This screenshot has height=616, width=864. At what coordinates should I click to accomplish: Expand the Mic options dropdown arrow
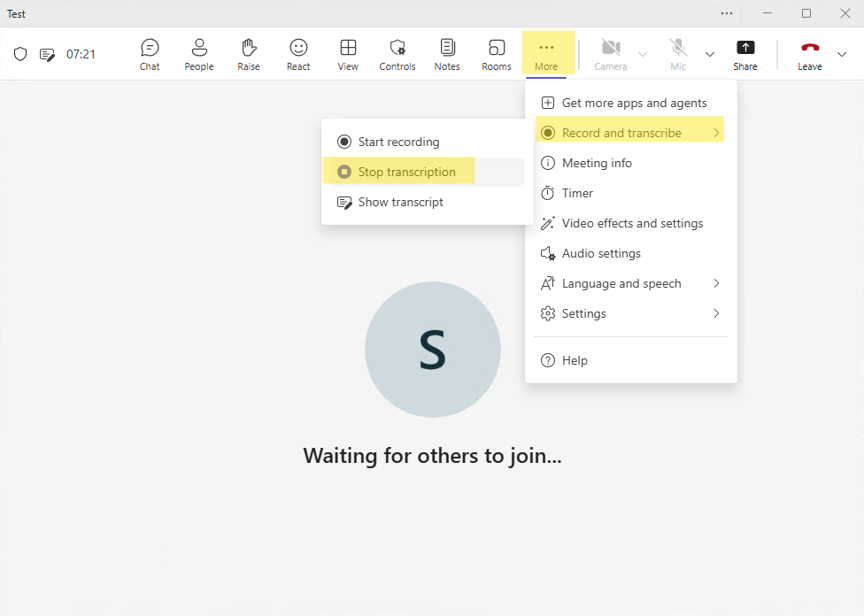tap(710, 54)
